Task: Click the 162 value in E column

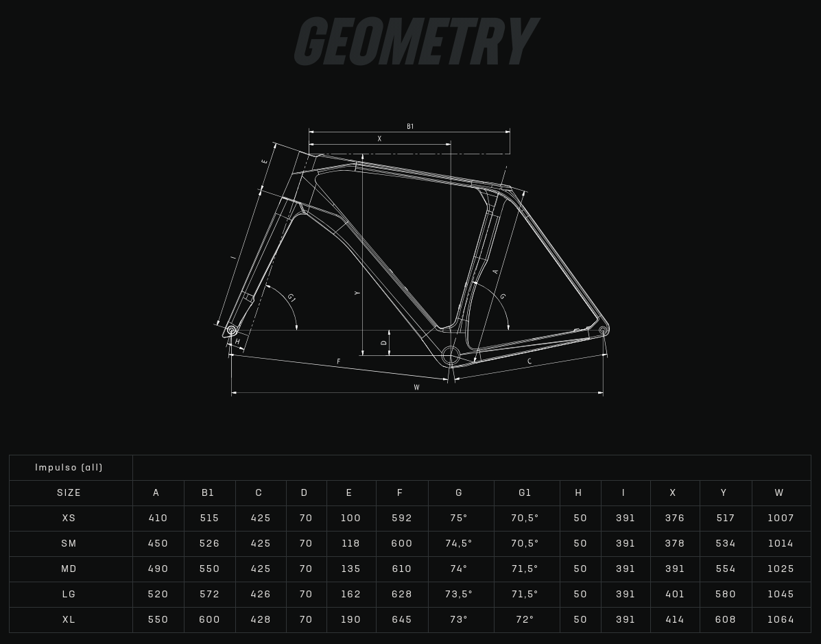Action: pos(350,594)
